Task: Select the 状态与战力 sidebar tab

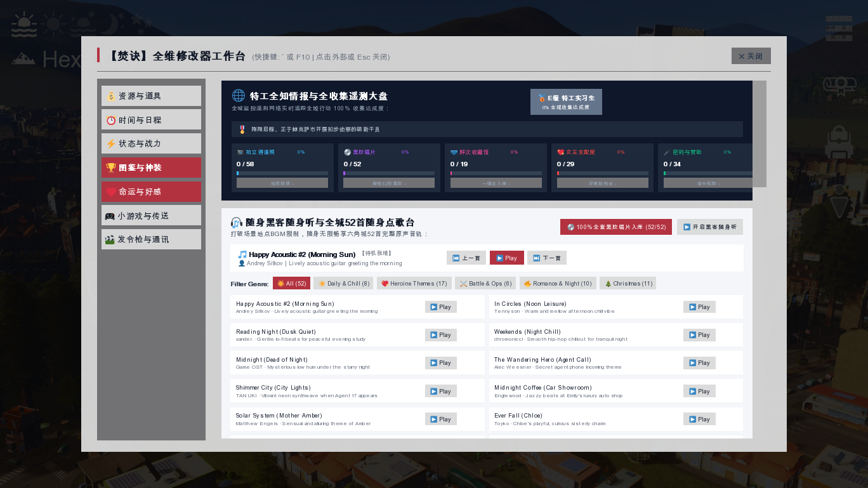Action: click(x=151, y=143)
